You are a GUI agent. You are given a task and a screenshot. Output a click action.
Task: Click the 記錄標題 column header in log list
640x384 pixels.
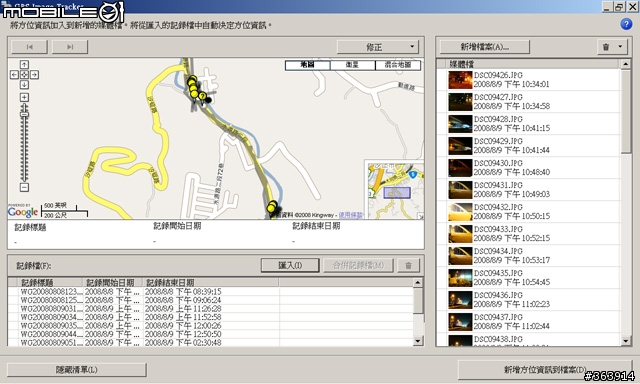[x=51, y=282]
